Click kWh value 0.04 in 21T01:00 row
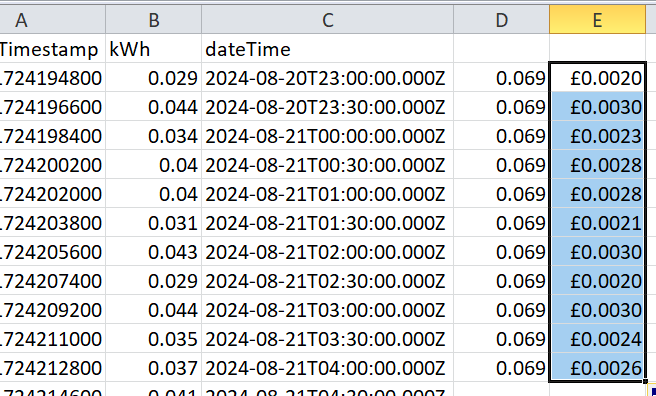 pyautogui.click(x=154, y=194)
